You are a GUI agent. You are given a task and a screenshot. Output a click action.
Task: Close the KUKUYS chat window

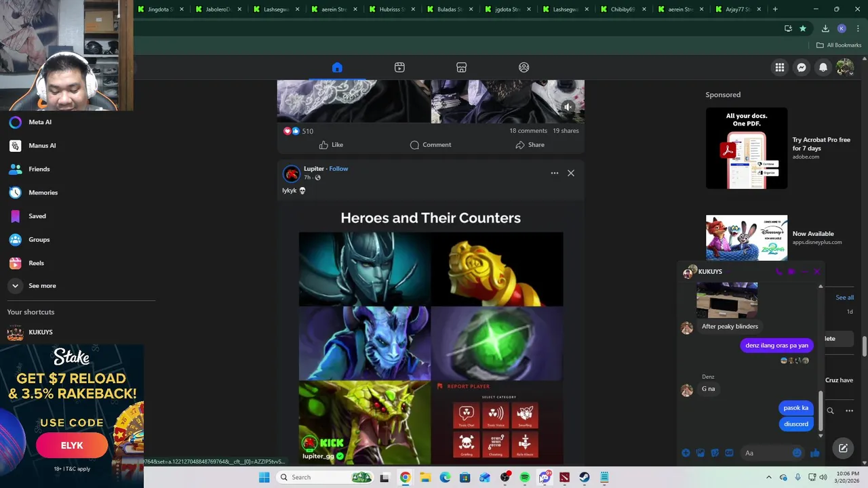click(816, 272)
